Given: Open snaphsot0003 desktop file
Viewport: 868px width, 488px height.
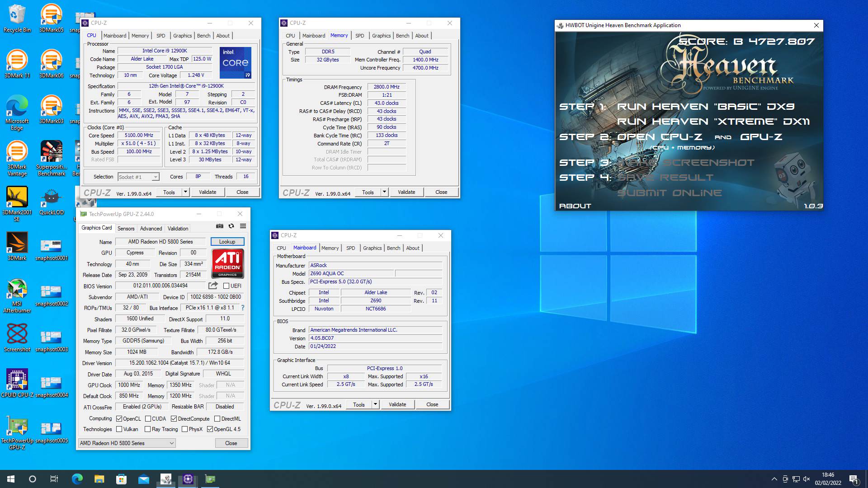Looking at the screenshot, I should pyautogui.click(x=51, y=341).
